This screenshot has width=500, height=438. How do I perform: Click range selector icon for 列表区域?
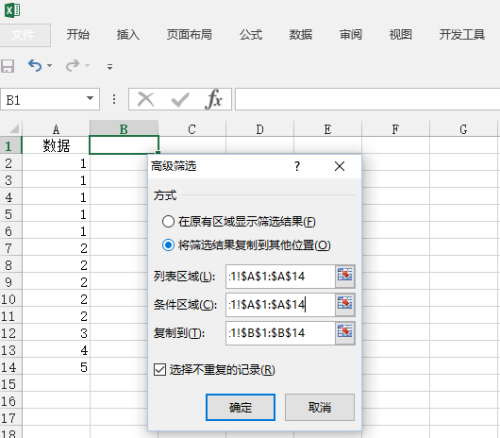coord(345,276)
